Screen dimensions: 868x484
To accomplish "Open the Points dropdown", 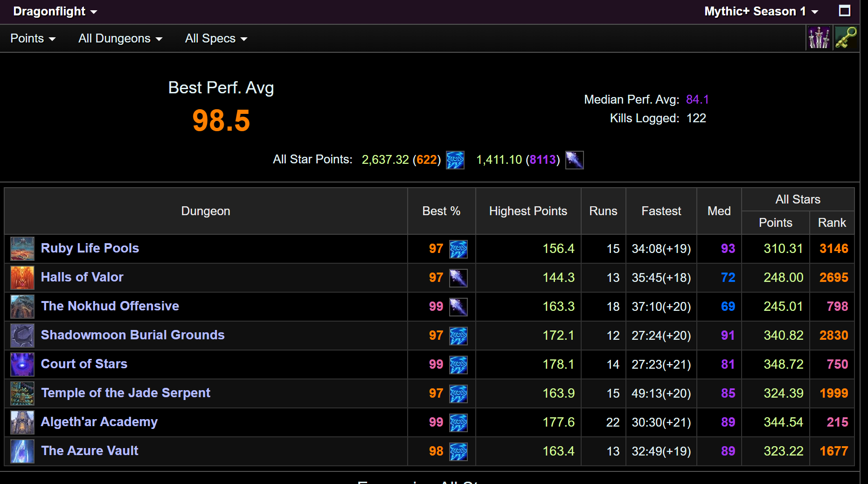I will [x=32, y=38].
